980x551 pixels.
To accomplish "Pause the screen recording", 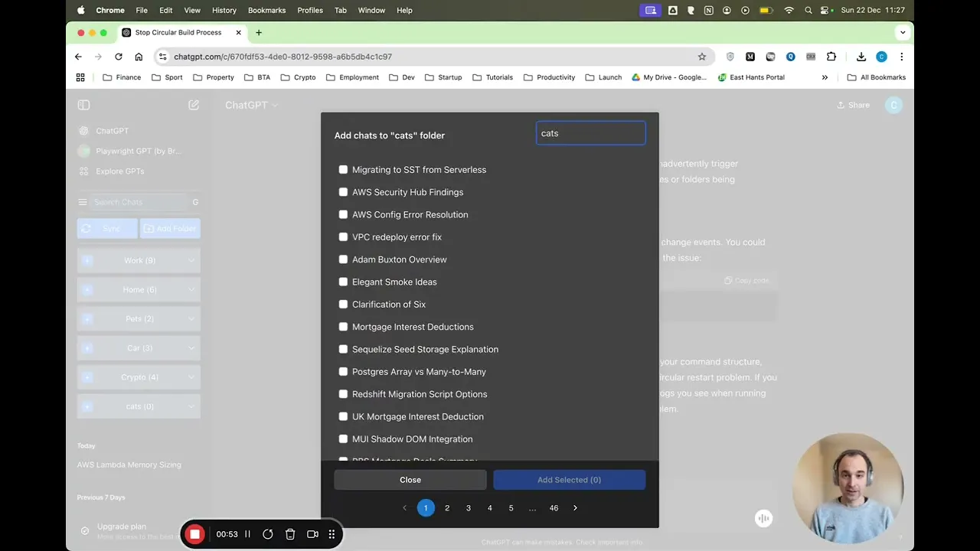I will click(x=247, y=534).
